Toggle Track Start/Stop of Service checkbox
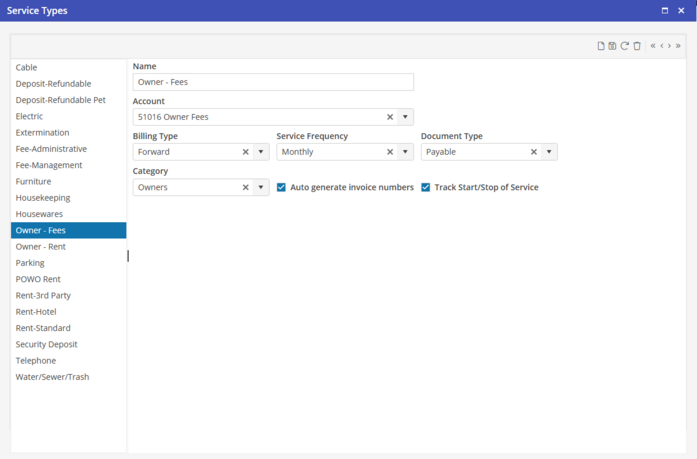This screenshot has height=459, width=697. click(x=426, y=187)
